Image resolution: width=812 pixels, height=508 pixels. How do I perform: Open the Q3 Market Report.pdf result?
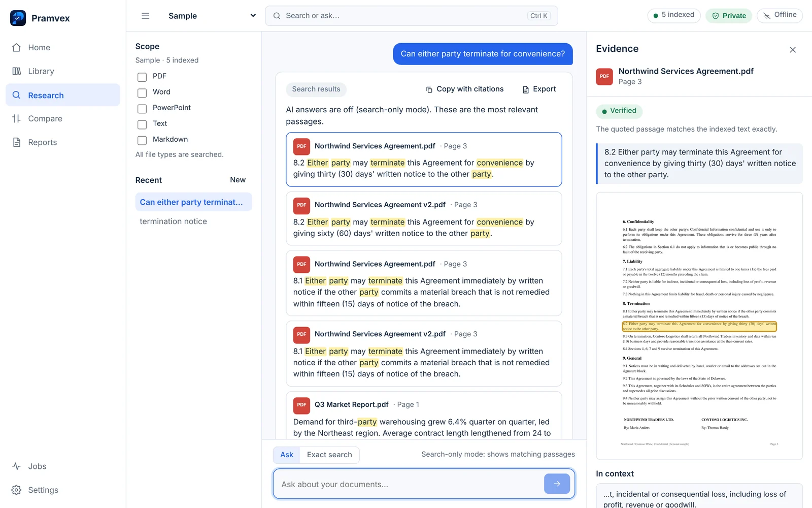[x=424, y=415]
